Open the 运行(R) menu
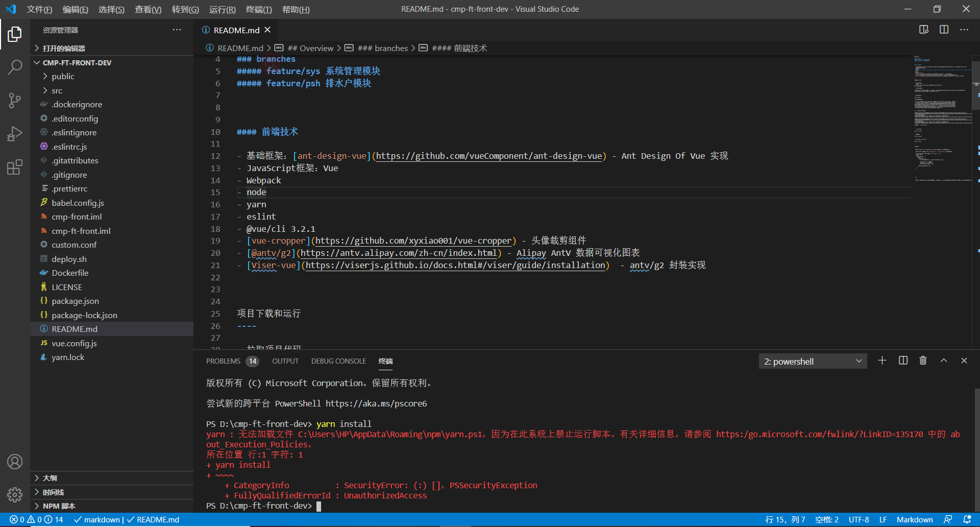Image resolution: width=980 pixels, height=527 pixels. (x=223, y=9)
